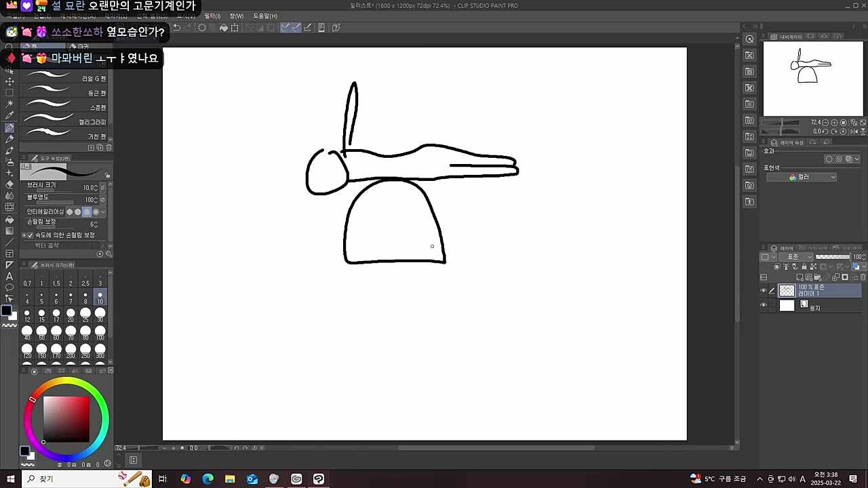Open the 효과 layer effect dropdown arrow
The height and width of the screenshot is (488, 868).
[857, 159]
